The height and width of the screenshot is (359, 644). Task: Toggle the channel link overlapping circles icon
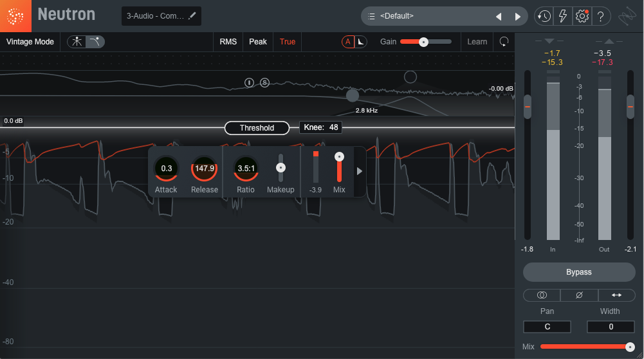click(542, 295)
